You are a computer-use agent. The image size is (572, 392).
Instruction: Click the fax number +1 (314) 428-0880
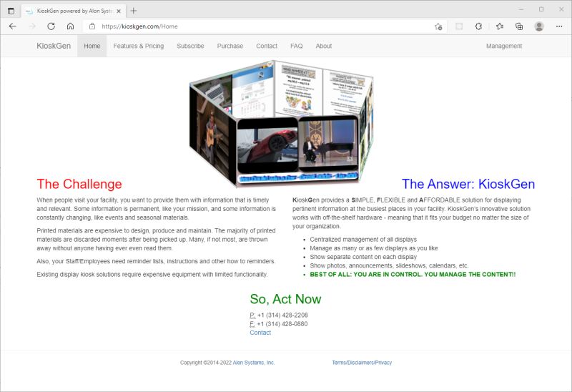[x=282, y=324]
